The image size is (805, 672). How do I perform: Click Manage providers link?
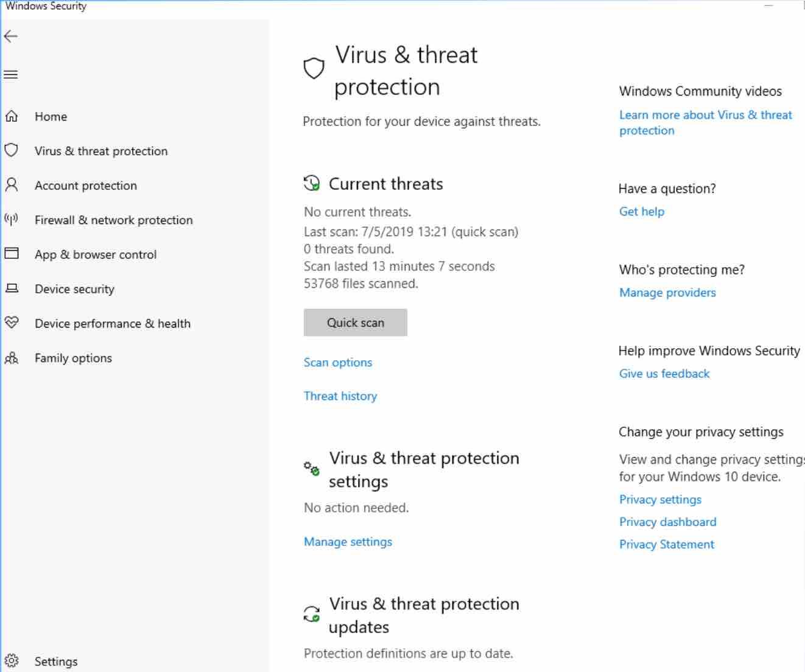pos(667,293)
